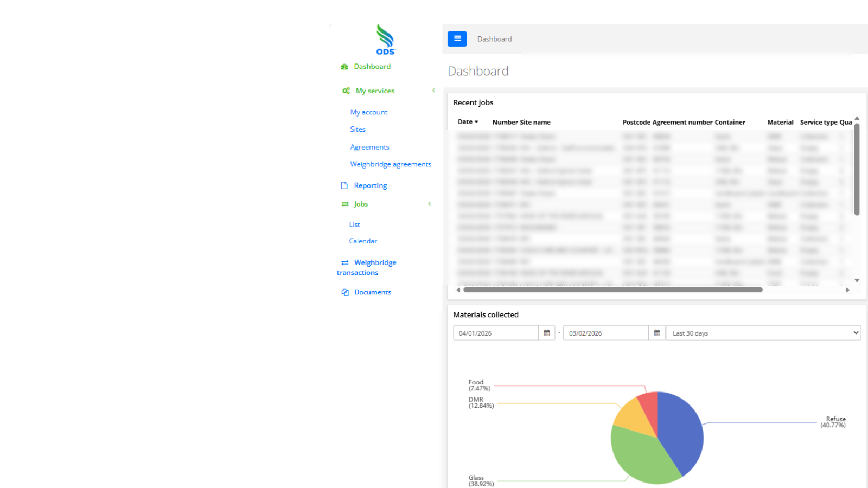868x488 pixels.
Task: Click the Dashboard page heading
Action: pyautogui.click(x=478, y=71)
